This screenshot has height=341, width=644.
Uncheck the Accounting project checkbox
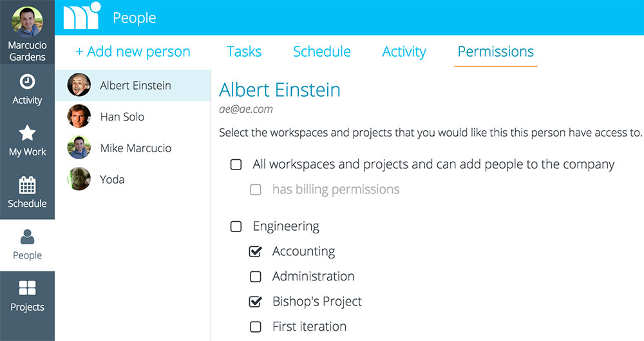(256, 251)
